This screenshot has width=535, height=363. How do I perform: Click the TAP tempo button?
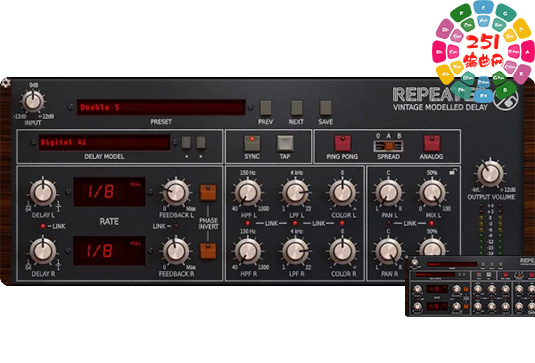coord(285,143)
